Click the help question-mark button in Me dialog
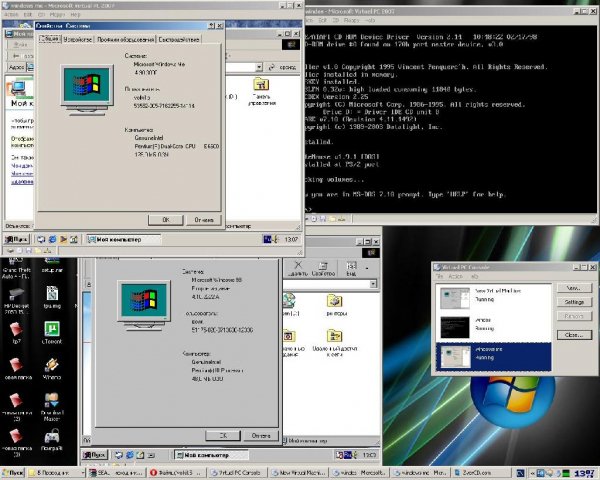 coord(212,26)
